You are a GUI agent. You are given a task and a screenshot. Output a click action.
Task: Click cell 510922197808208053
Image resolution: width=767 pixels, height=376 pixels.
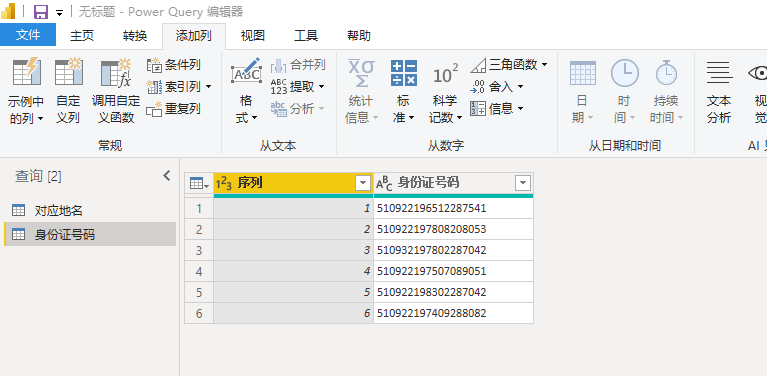pos(453,229)
